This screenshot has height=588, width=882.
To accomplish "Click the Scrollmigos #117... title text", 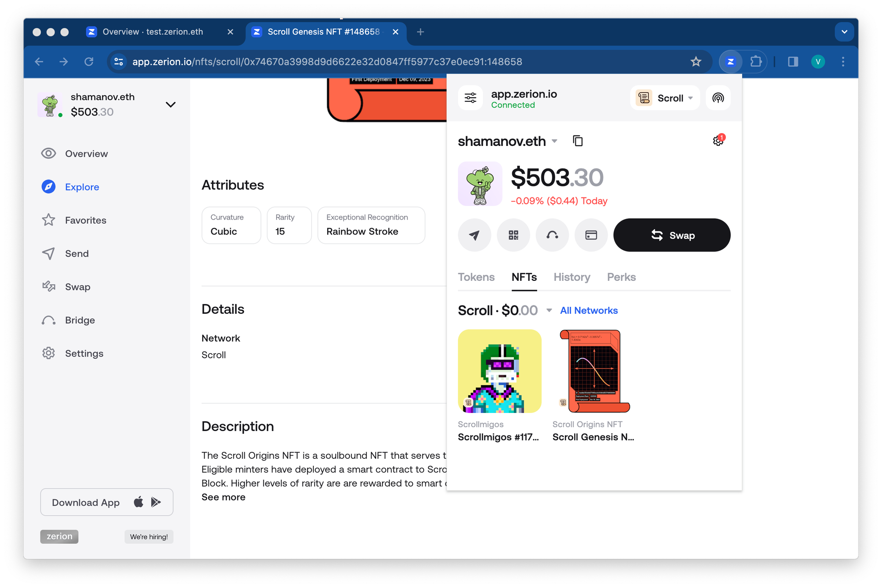I will coord(498,437).
